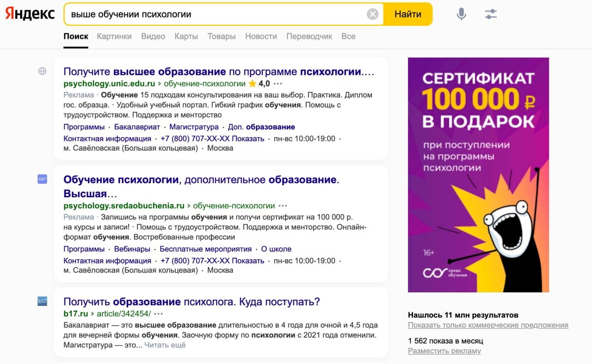592x364 pixels.
Task: Open the Магистратура sitelink
Action: pyautogui.click(x=194, y=127)
